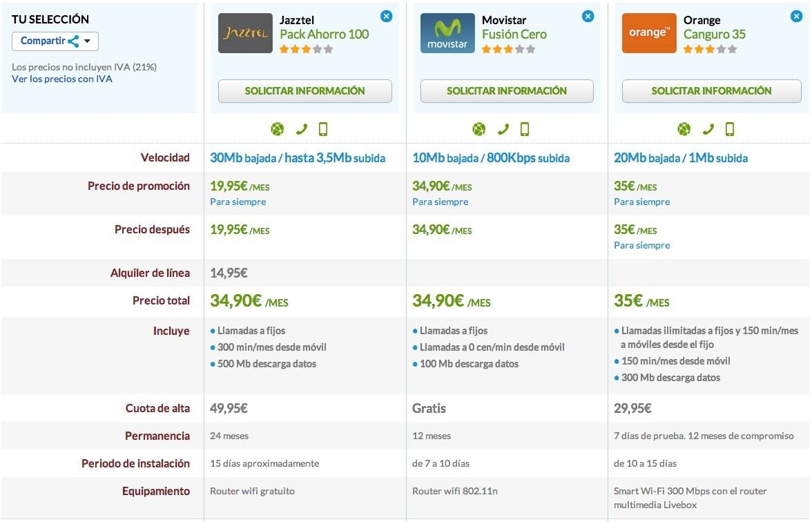This screenshot has height=522, width=812.
Task: Click the Router wifi 802.11n text
Action: [454, 491]
